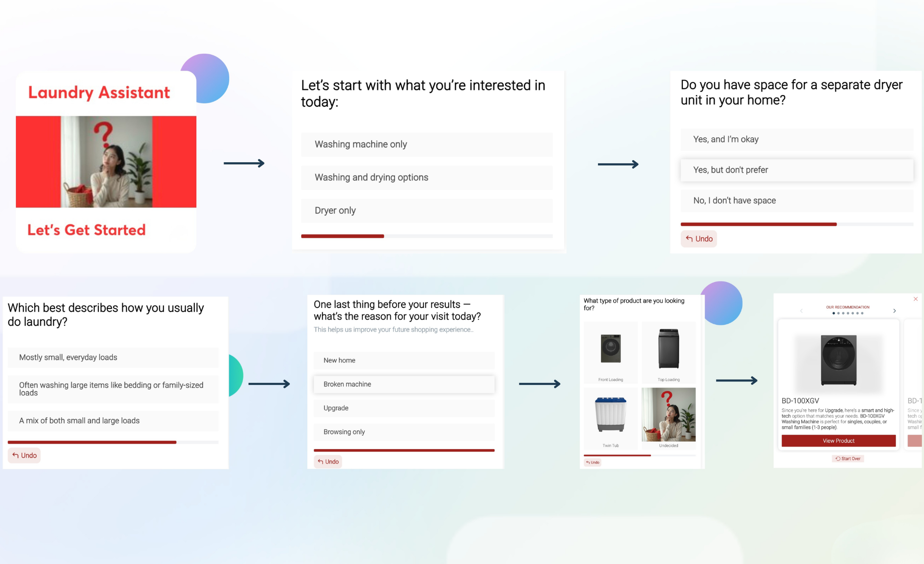Click Laundry Assistant title
The image size is (924, 564).
click(99, 93)
